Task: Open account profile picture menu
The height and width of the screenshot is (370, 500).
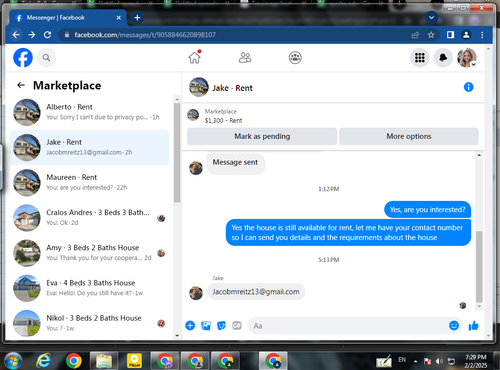Action: point(467,58)
